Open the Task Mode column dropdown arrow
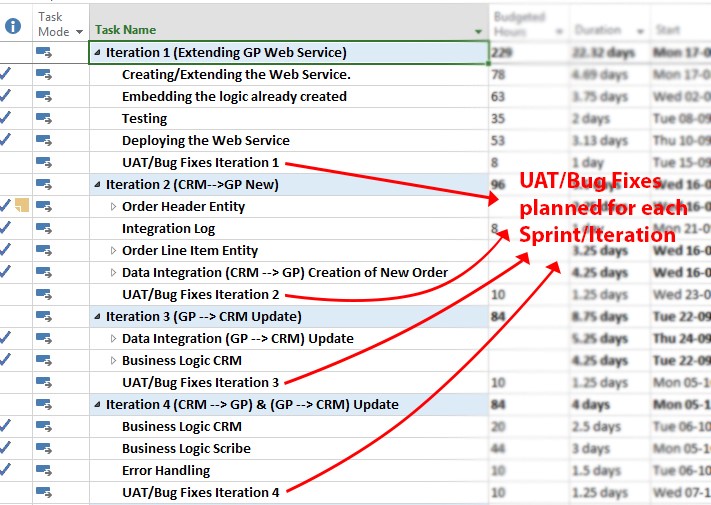 [x=79, y=32]
